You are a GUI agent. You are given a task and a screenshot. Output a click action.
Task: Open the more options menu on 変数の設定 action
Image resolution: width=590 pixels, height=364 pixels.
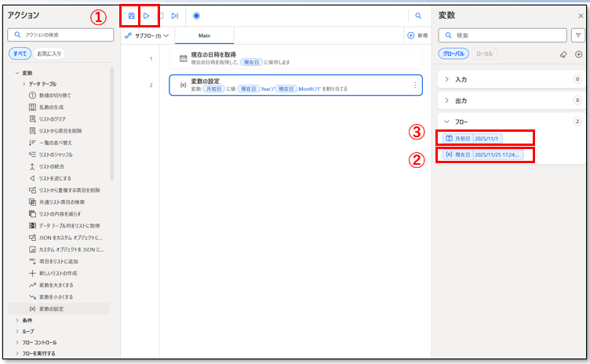click(415, 85)
